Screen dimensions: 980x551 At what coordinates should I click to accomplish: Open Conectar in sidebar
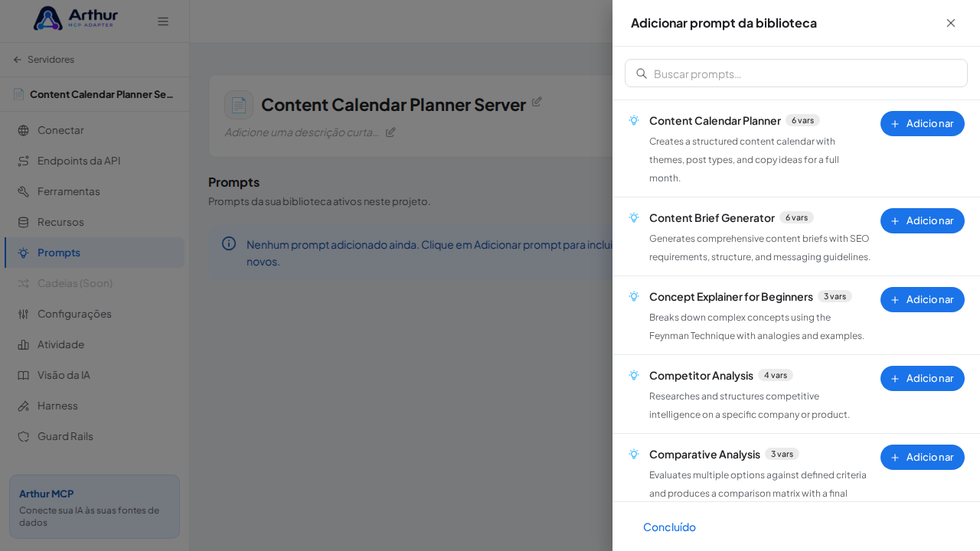click(94, 130)
